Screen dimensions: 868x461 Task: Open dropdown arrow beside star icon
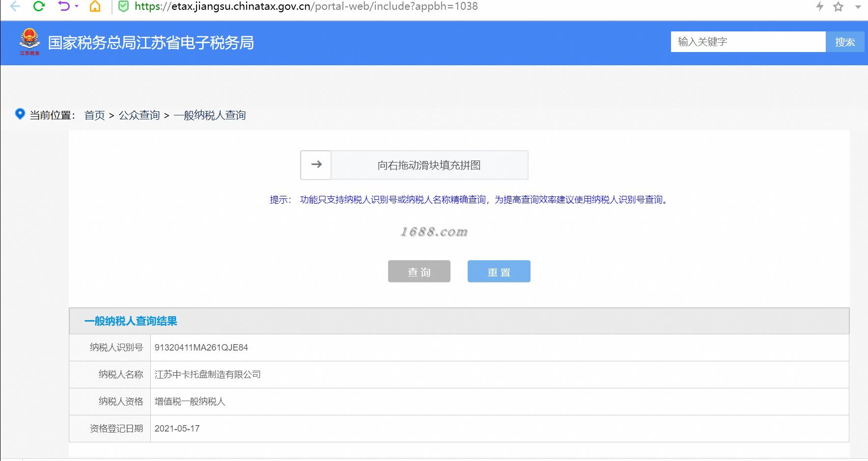tap(858, 7)
